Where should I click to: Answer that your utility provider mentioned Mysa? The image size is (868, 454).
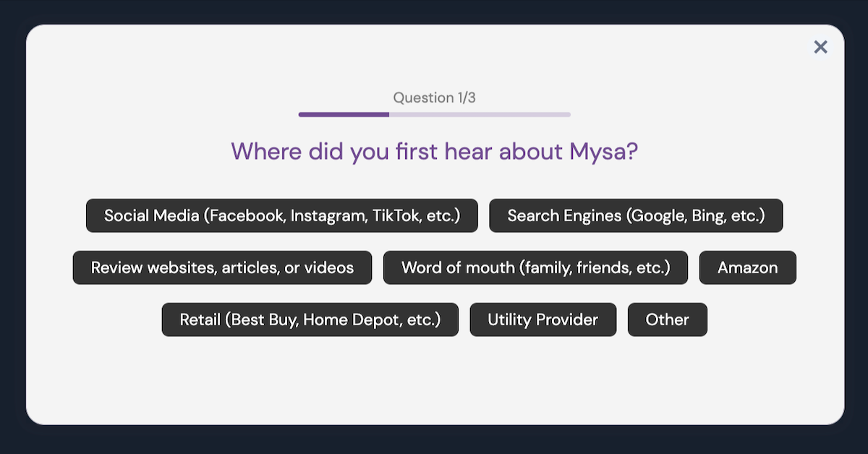pos(542,320)
